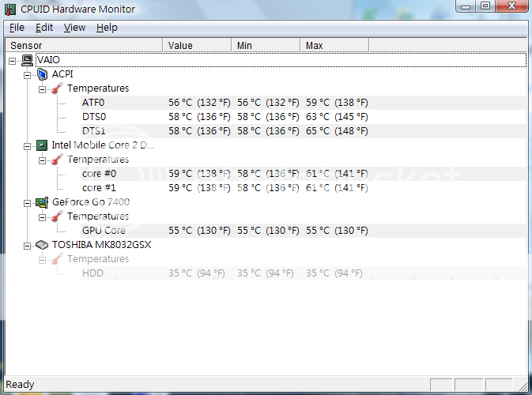
Task: Click the Value column header
Action: click(197, 46)
